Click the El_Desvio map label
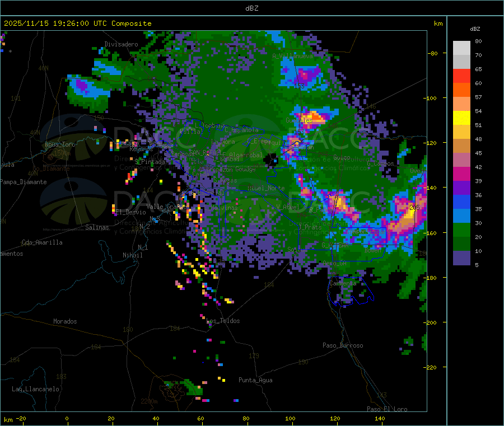Screen dimensions: 504x426 pyautogui.click(x=130, y=212)
